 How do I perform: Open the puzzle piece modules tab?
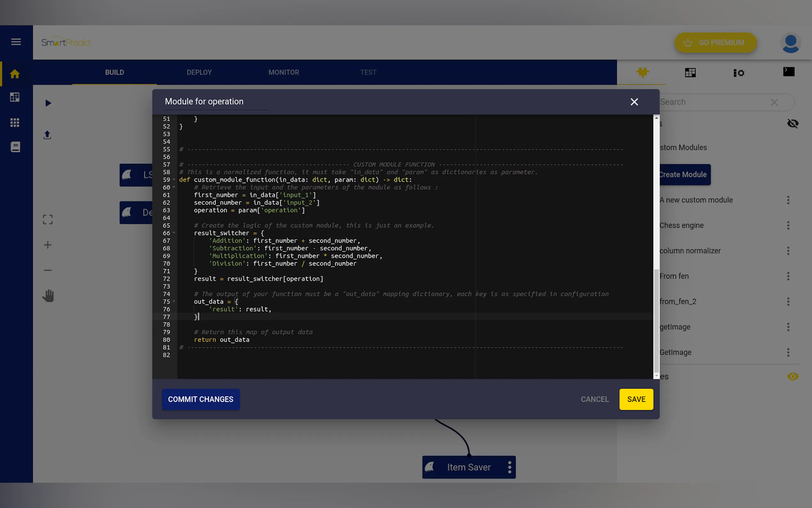[x=642, y=72]
